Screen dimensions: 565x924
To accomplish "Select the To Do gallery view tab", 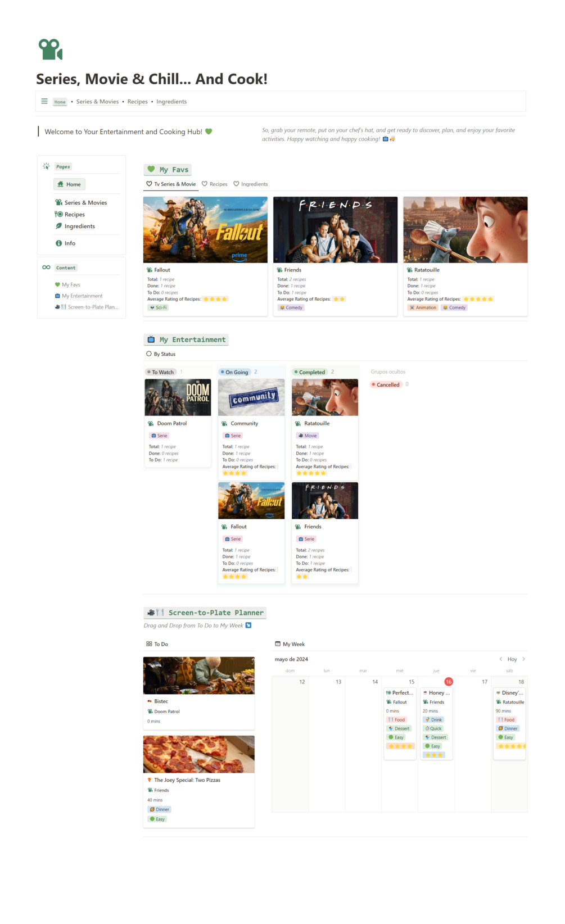I will pyautogui.click(x=157, y=644).
